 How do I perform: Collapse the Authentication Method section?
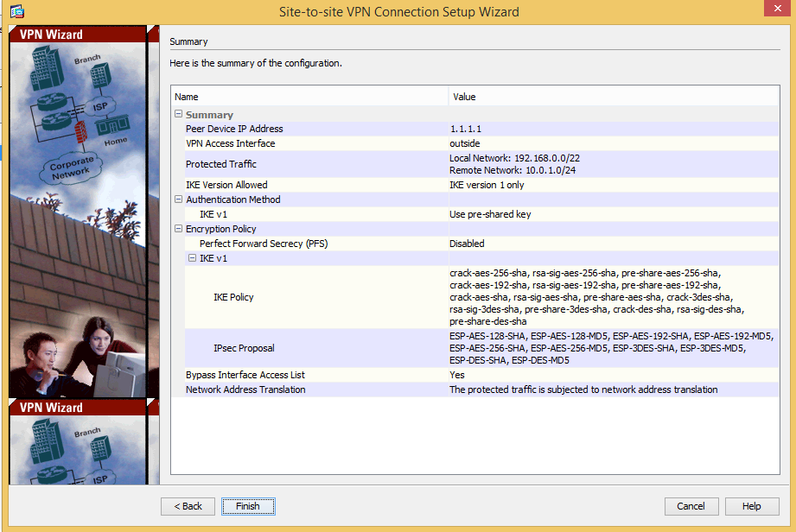(x=178, y=199)
